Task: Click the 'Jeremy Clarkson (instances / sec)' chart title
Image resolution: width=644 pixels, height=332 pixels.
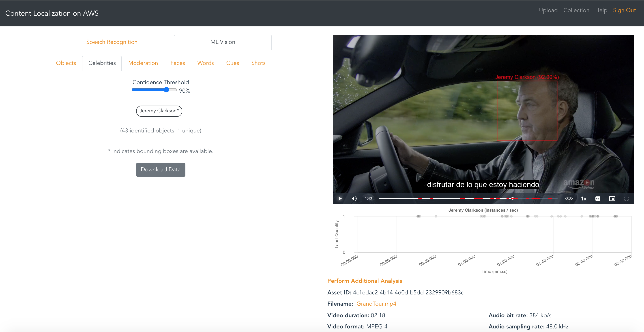Action: coord(483,210)
